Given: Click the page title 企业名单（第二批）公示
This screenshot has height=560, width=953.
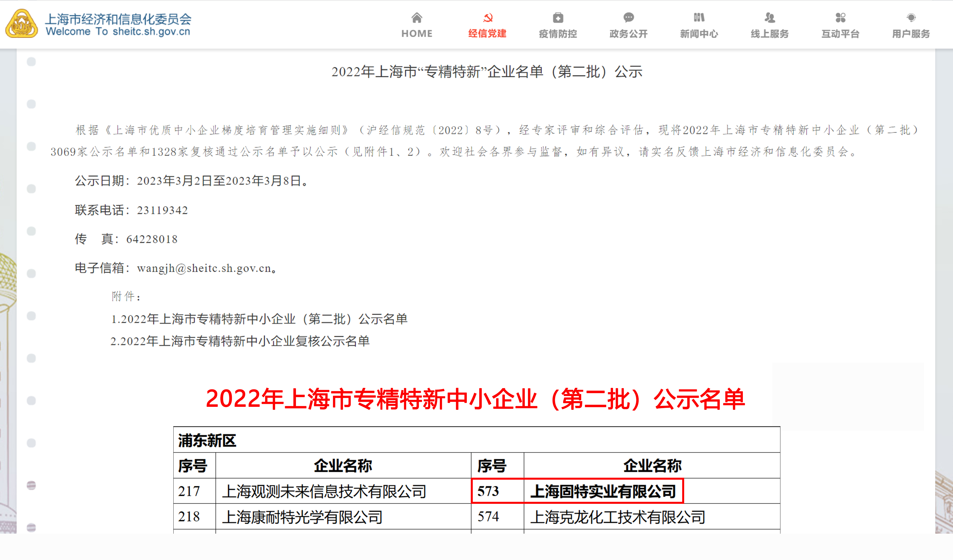Looking at the screenshot, I should point(487,71).
